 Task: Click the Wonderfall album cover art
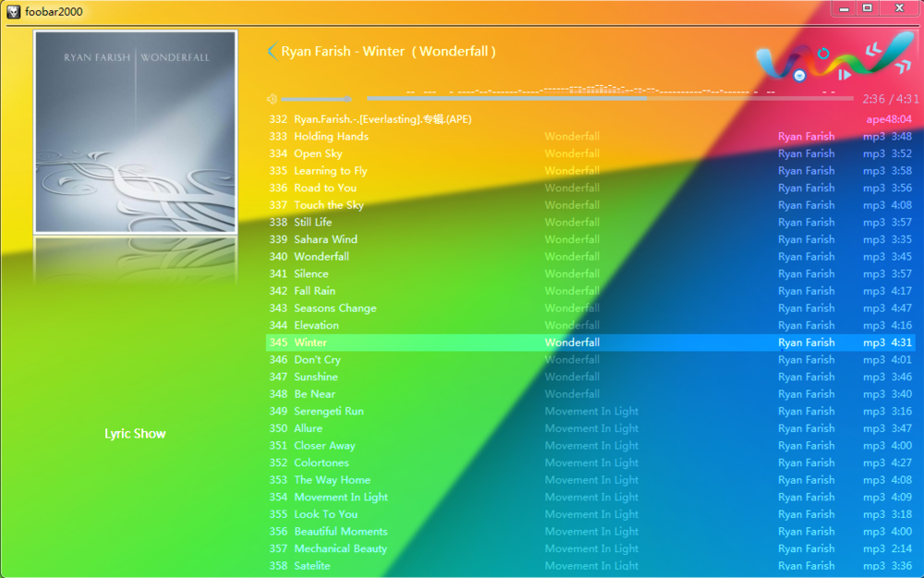(136, 132)
